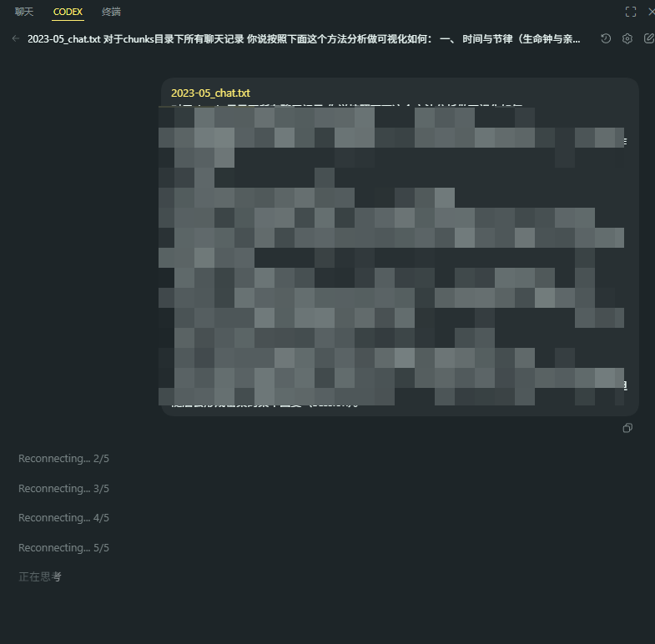The width and height of the screenshot is (655, 644).
Task: Click the fullscreen expand icon
Action: point(631,12)
